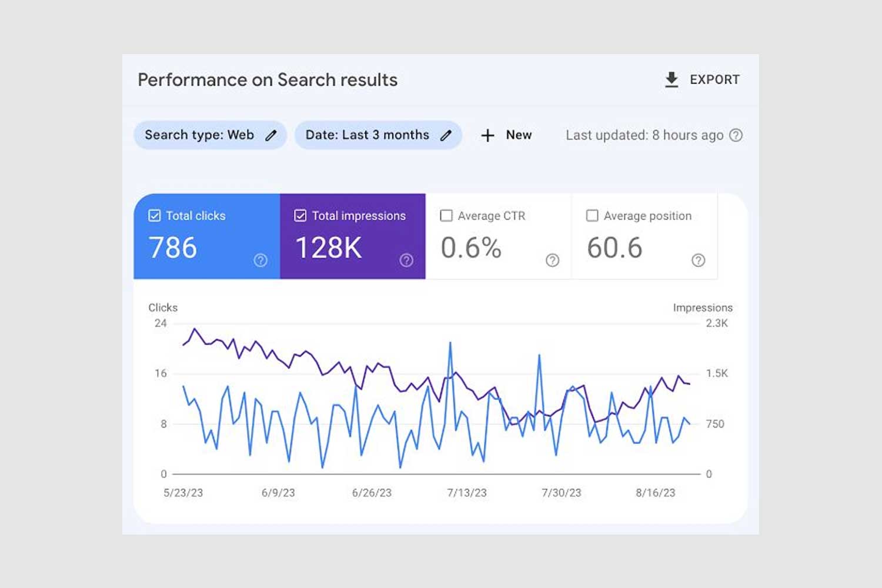Click the 7/30/23 date label
Image resolution: width=882 pixels, height=588 pixels.
562,493
